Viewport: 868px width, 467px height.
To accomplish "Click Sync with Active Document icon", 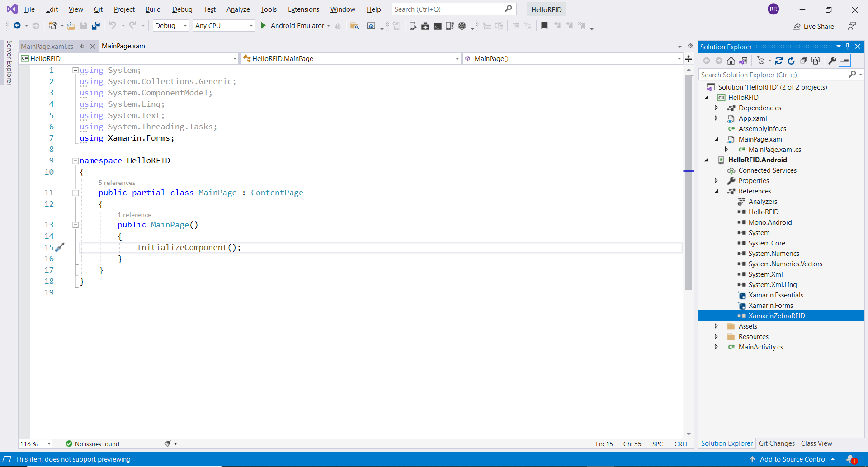I will [779, 61].
